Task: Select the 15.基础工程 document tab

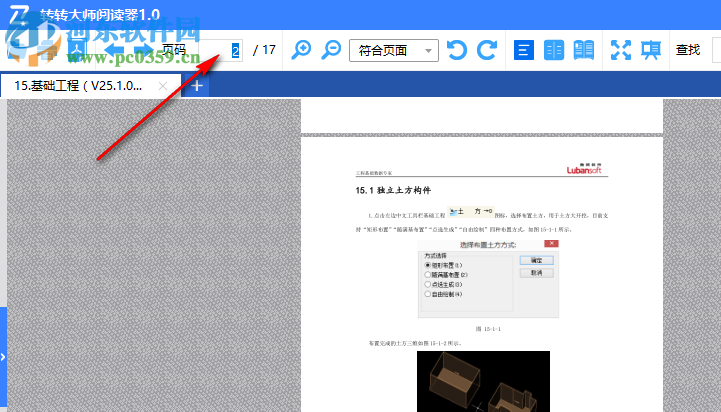Action: pyautogui.click(x=90, y=86)
